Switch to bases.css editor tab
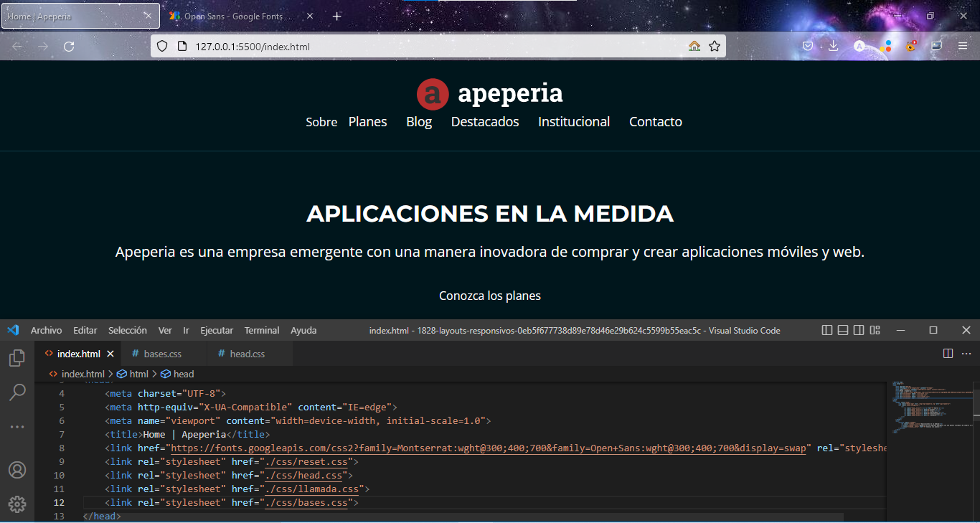The height and width of the screenshot is (523, 980). (x=162, y=354)
